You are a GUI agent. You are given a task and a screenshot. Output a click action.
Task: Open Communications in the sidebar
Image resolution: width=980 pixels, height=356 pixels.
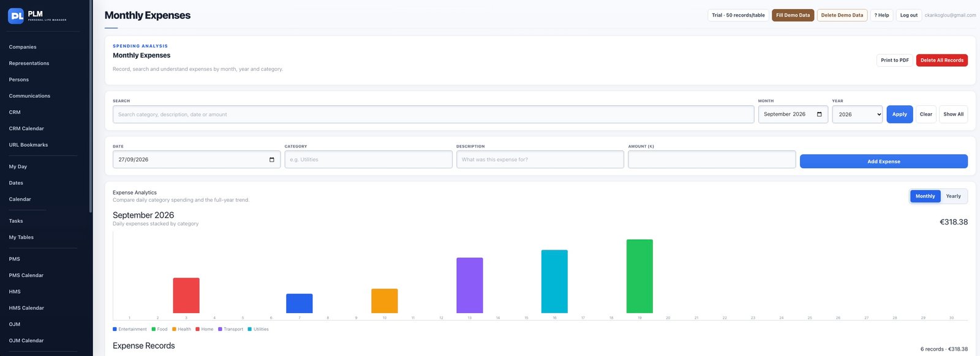29,96
